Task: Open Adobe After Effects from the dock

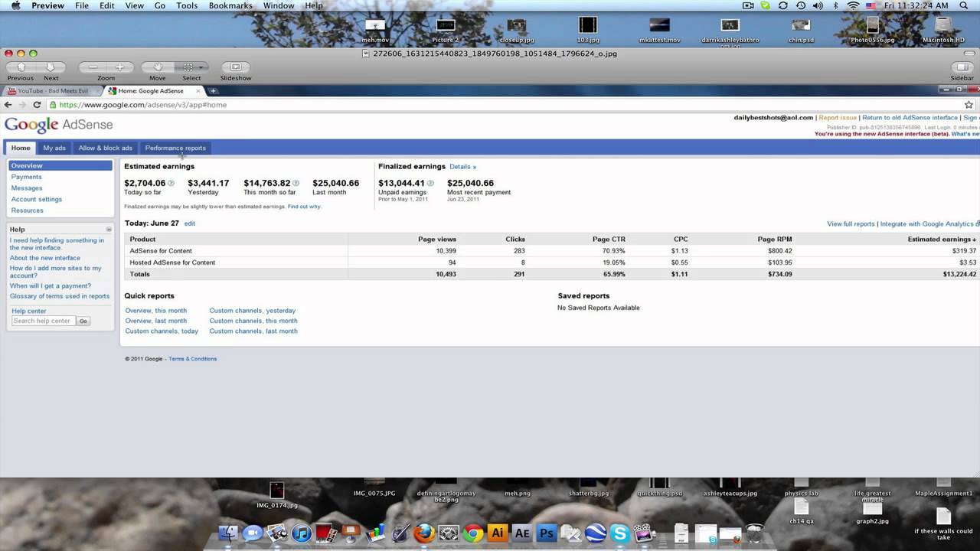Action: coord(522,533)
